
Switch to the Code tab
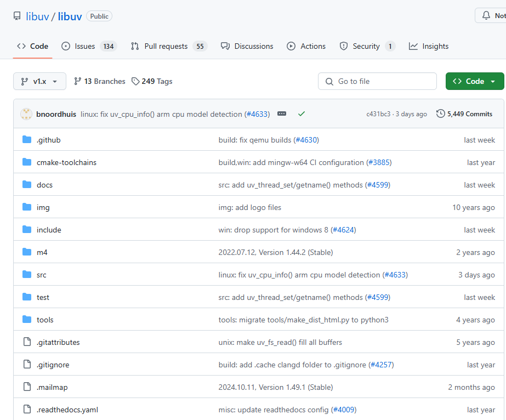[x=32, y=46]
